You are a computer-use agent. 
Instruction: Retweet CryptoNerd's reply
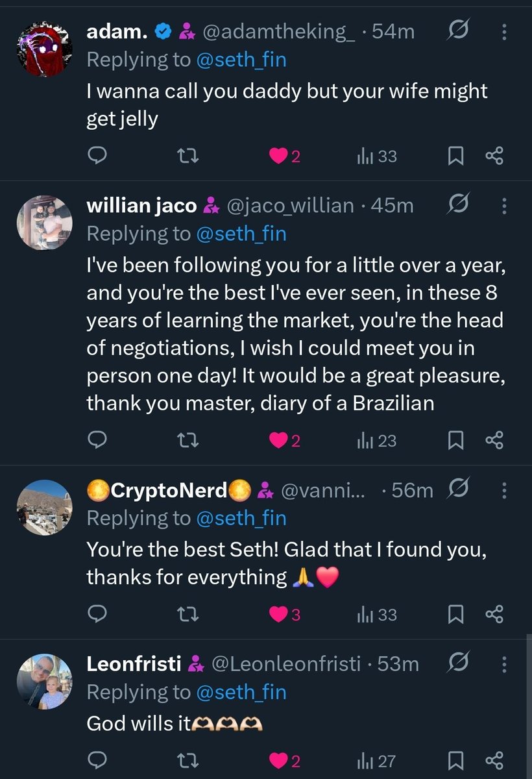click(x=187, y=614)
